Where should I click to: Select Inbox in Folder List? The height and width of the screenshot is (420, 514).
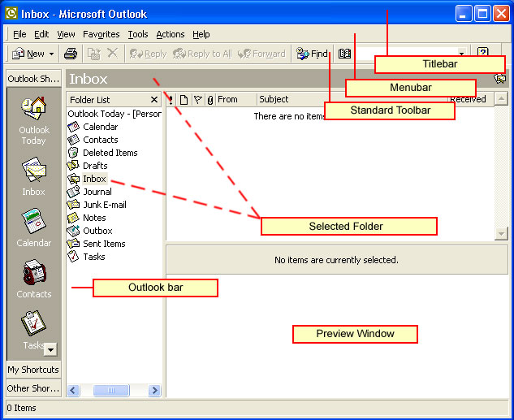[x=87, y=179]
